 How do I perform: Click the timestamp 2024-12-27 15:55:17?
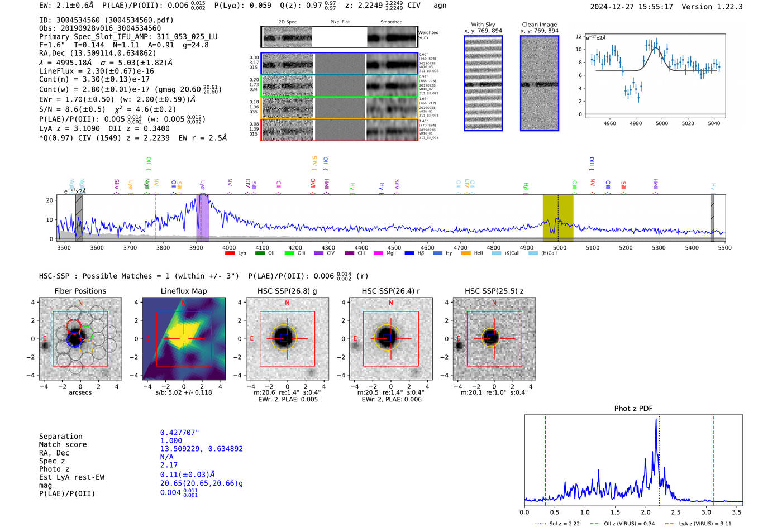[x=631, y=7]
